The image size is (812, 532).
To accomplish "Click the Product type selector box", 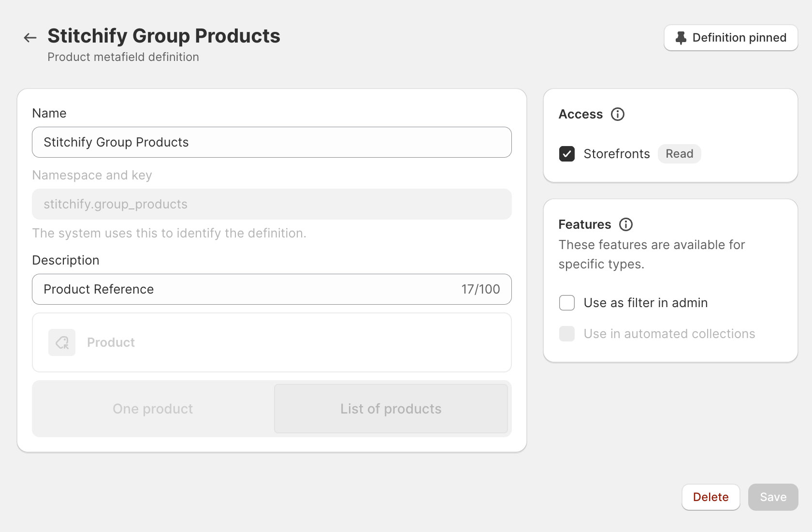I will pyautogui.click(x=272, y=342).
